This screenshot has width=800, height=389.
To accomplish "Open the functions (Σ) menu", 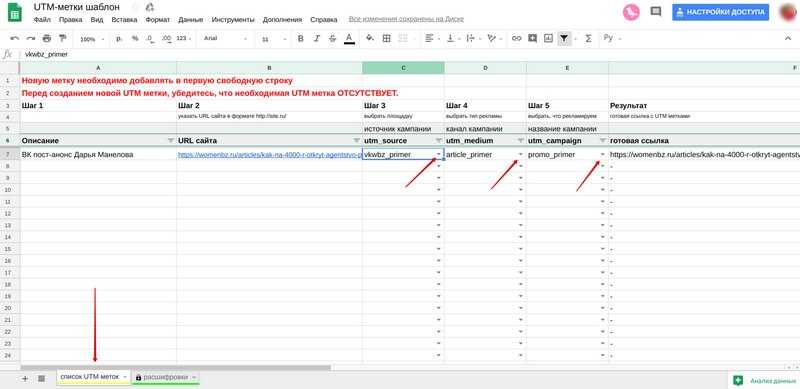I will [588, 39].
